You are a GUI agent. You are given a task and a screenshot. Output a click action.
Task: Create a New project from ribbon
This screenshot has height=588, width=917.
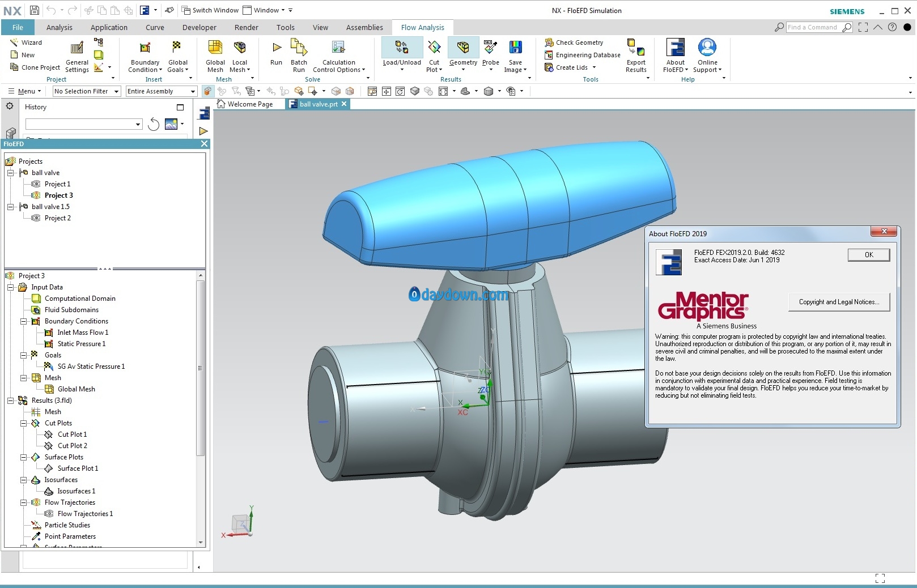23,55
